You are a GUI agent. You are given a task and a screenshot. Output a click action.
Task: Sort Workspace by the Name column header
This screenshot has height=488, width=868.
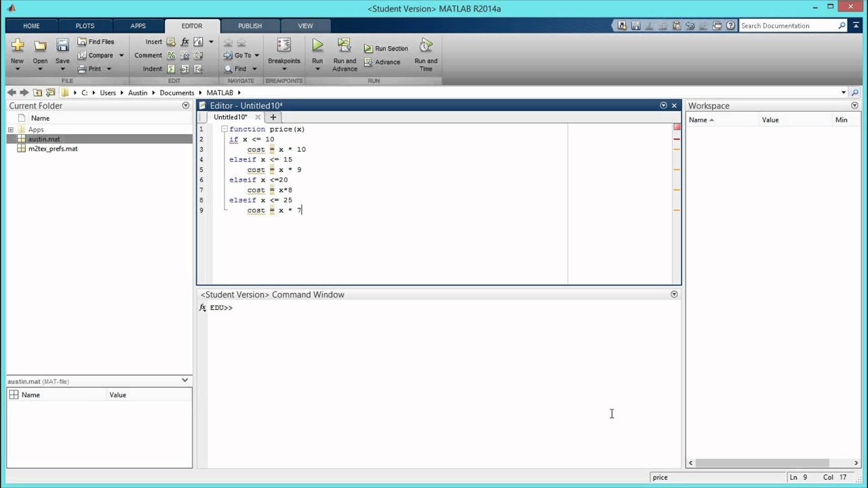point(722,120)
